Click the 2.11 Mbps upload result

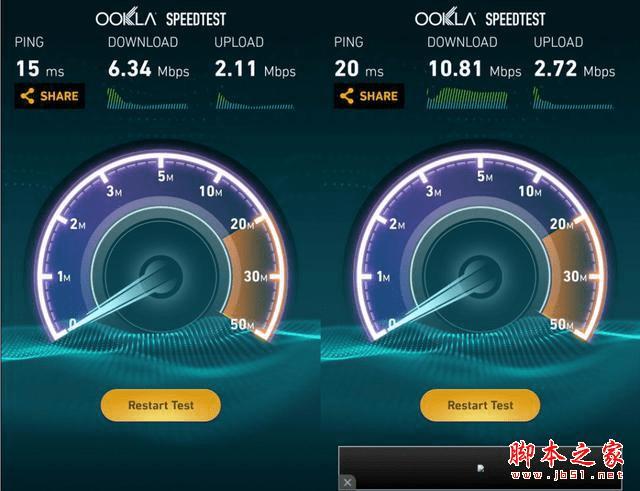(x=255, y=69)
